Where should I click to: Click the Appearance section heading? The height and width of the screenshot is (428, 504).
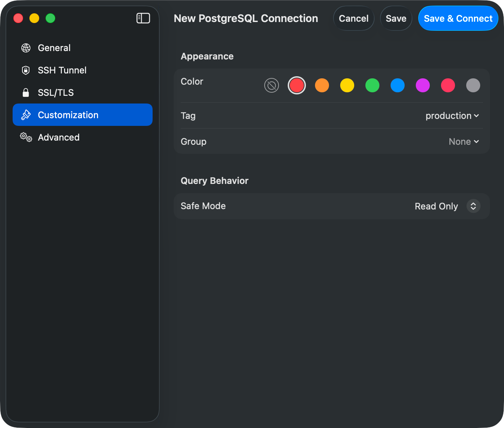coord(207,57)
